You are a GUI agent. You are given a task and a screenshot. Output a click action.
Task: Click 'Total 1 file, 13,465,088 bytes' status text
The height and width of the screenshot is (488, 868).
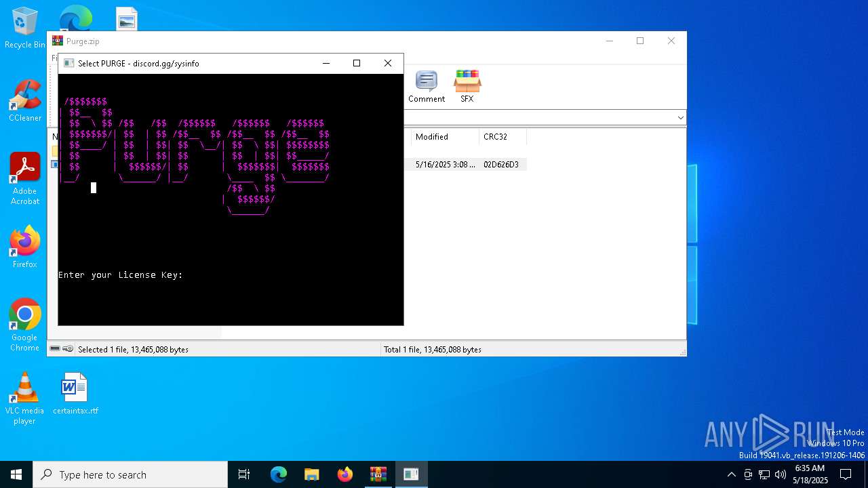(433, 350)
